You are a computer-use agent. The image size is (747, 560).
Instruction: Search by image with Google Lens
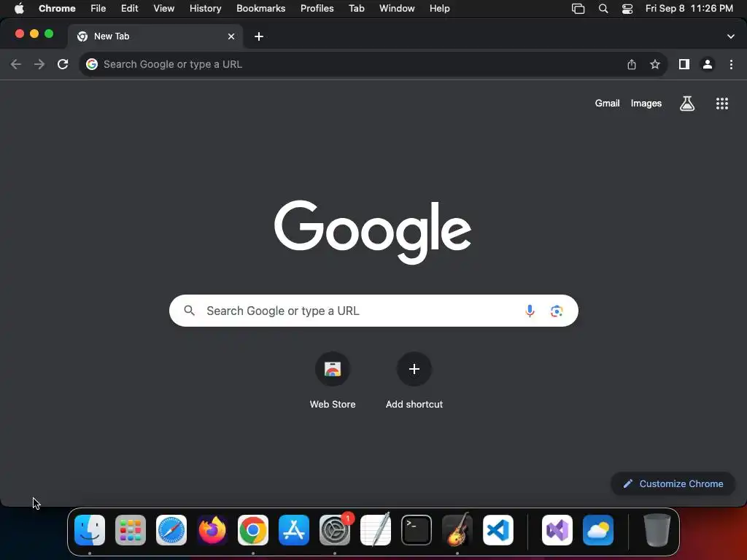coord(557,311)
